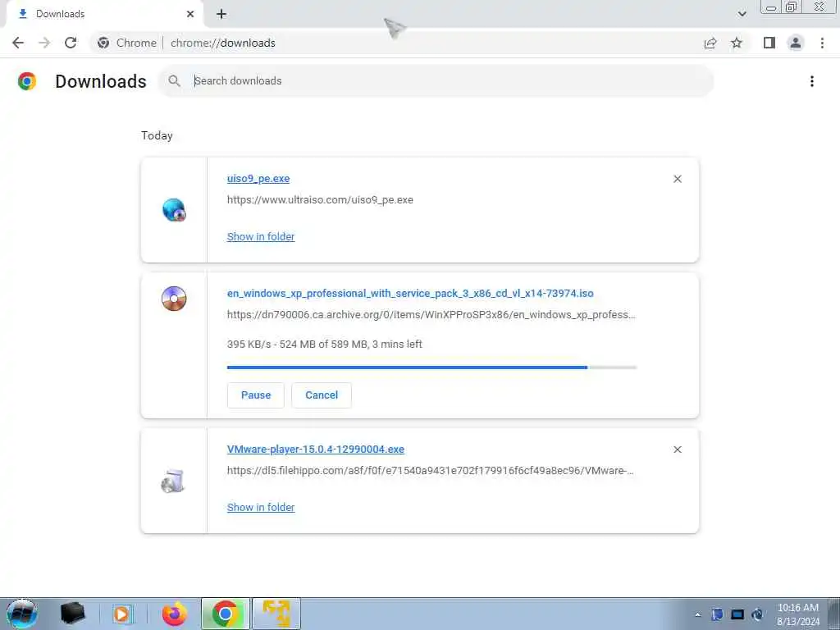Open the yellow app taskbar button

pyautogui.click(x=276, y=614)
